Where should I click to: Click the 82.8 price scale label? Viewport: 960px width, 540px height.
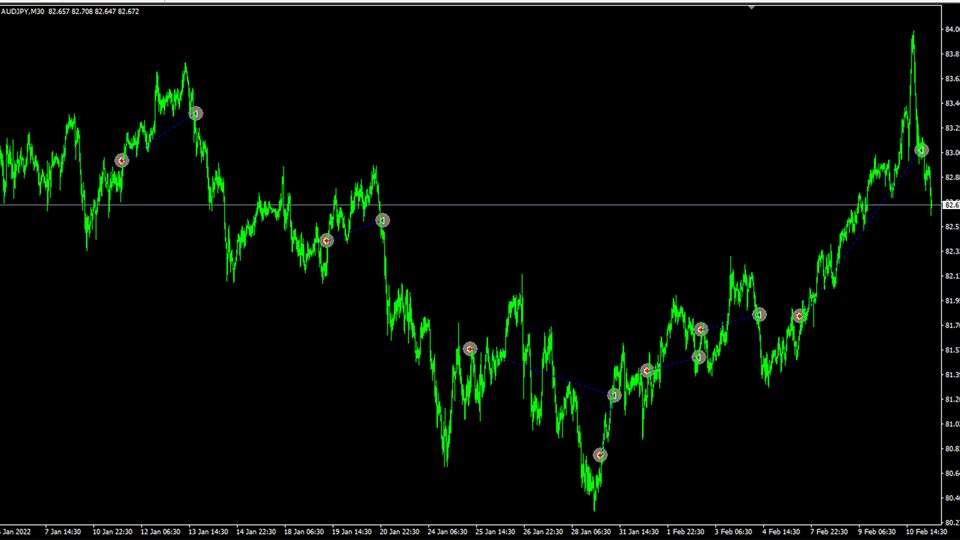point(952,178)
